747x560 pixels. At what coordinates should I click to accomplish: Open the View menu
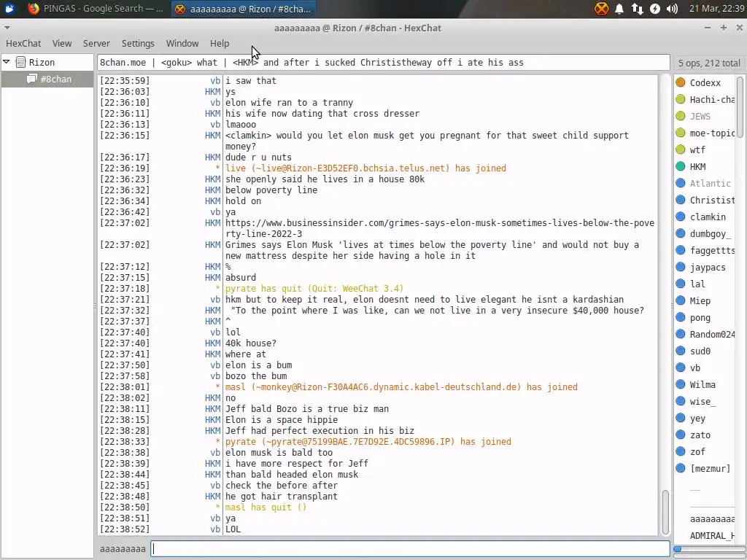point(62,43)
